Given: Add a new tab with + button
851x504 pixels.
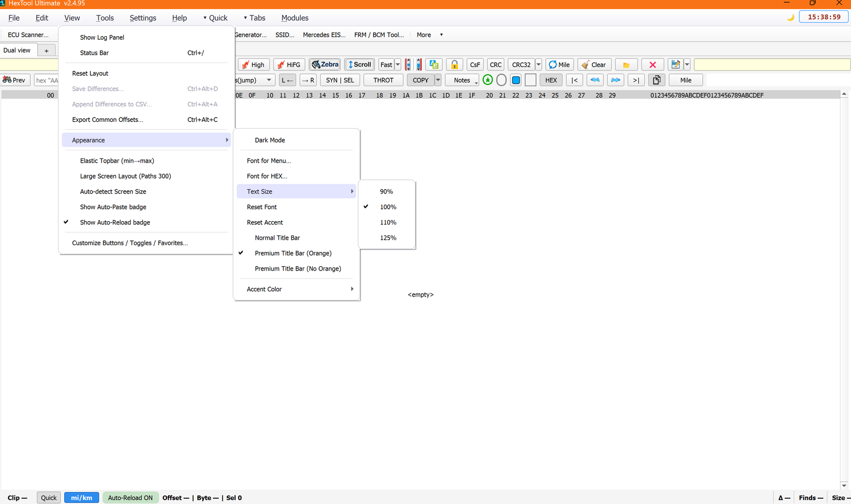Looking at the screenshot, I should point(46,51).
